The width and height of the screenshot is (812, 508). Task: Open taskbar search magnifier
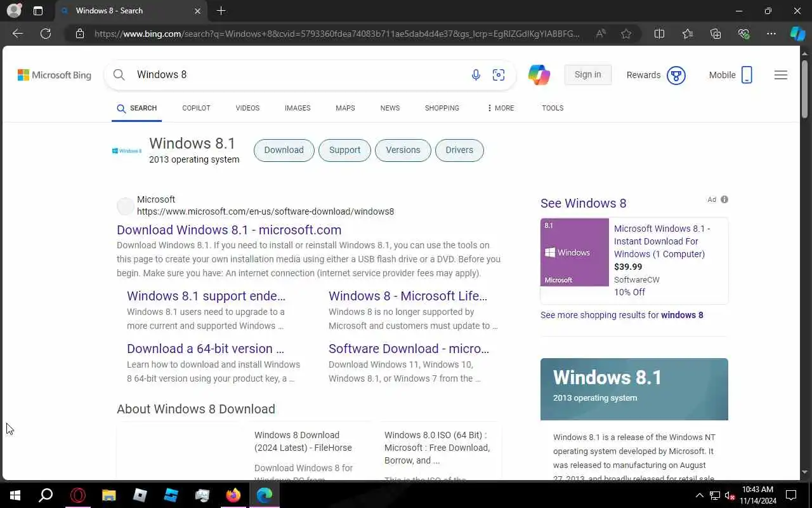pyautogui.click(x=46, y=495)
